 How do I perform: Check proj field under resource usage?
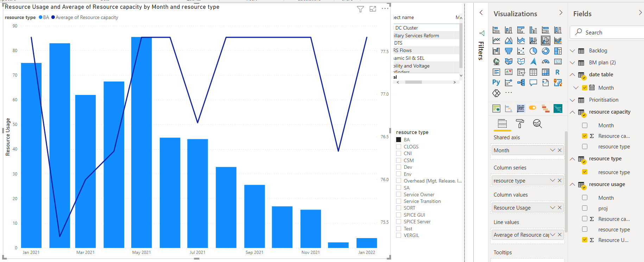click(585, 208)
